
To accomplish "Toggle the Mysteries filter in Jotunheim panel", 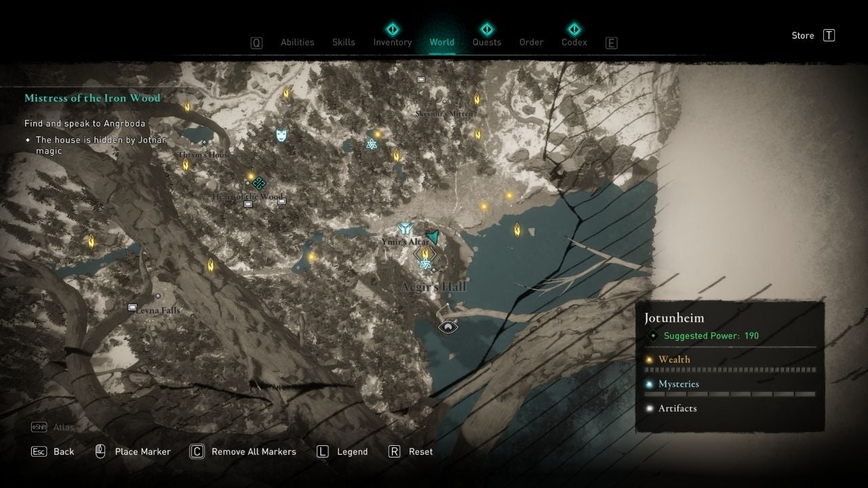I will tap(678, 384).
